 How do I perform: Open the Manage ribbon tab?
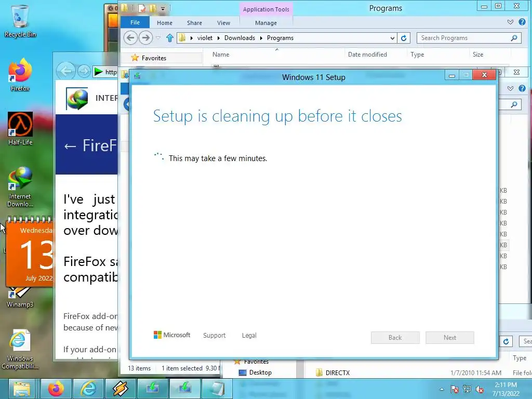pyautogui.click(x=266, y=23)
